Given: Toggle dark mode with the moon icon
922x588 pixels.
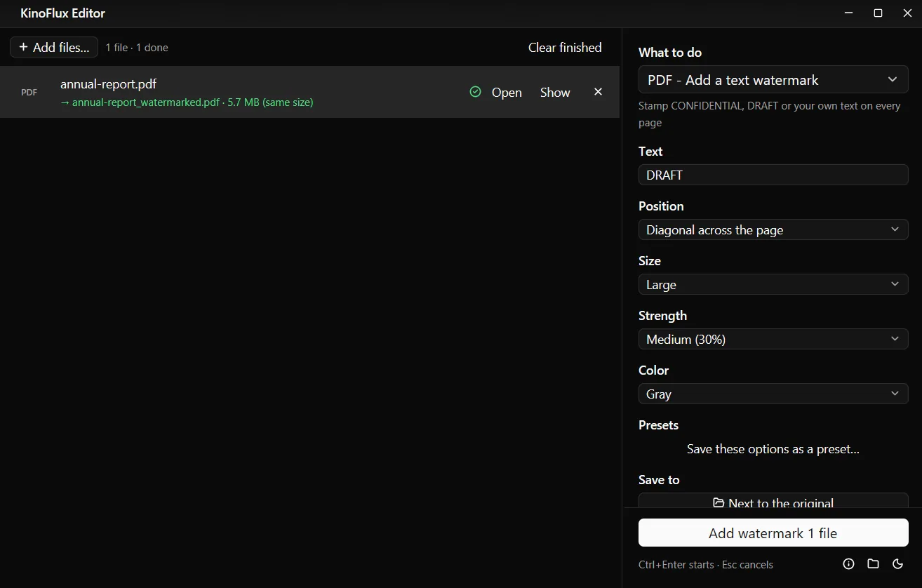Looking at the screenshot, I should 897,564.
